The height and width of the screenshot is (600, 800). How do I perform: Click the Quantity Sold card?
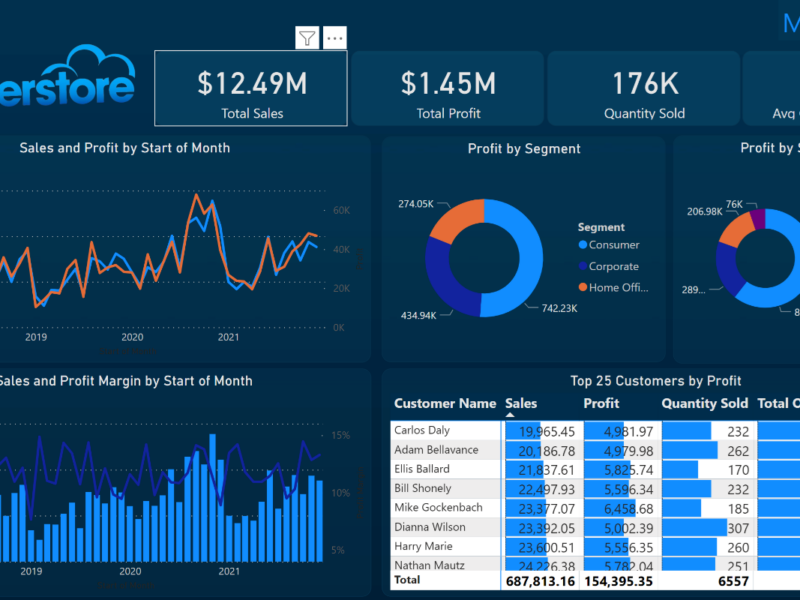point(644,89)
